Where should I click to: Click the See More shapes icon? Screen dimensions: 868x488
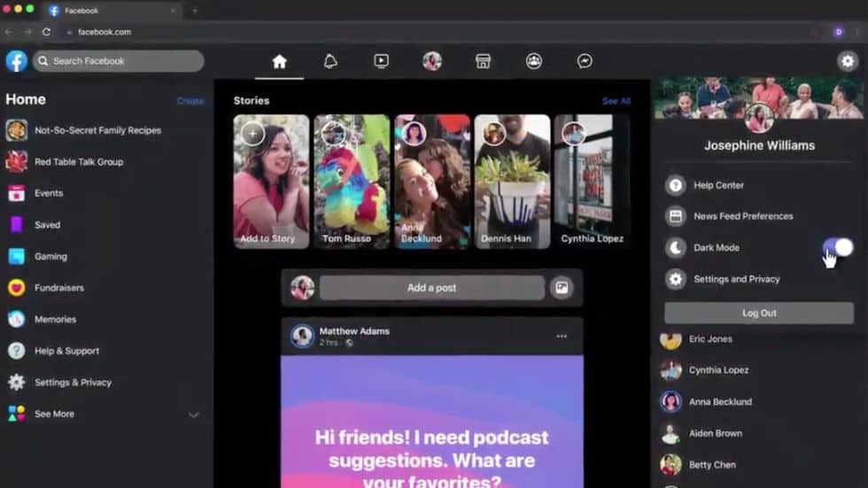16,414
